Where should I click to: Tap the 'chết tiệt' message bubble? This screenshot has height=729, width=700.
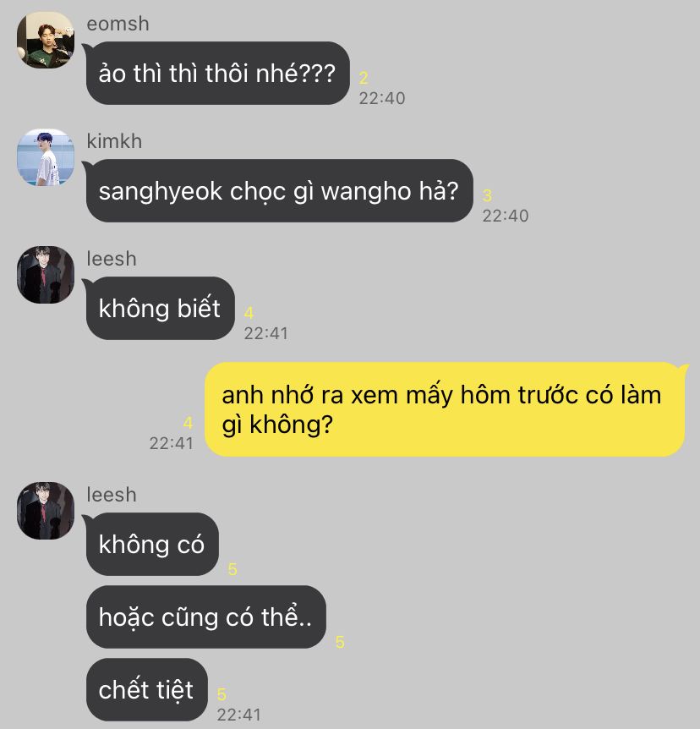coord(146,689)
